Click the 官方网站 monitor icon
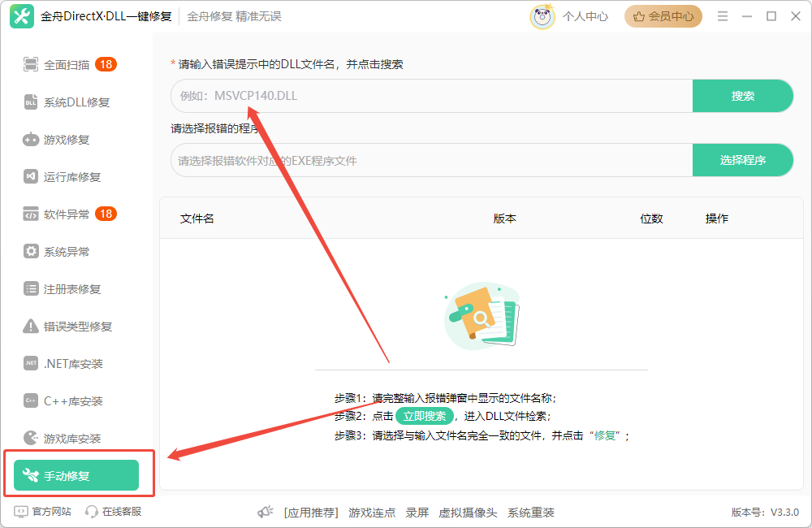This screenshot has width=812, height=528. 21,512
